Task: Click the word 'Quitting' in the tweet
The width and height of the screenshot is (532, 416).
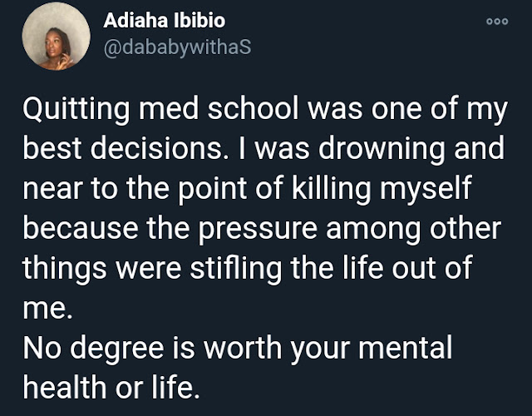Action: [x=76, y=110]
